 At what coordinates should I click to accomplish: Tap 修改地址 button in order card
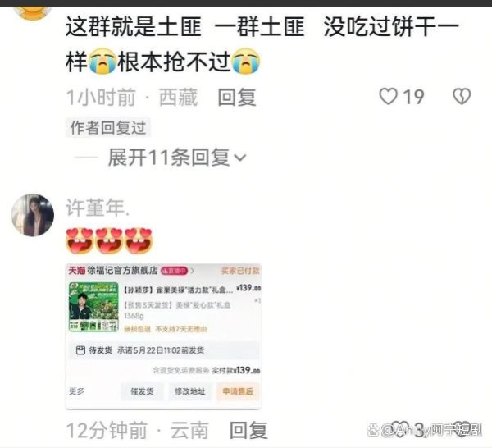click(190, 391)
